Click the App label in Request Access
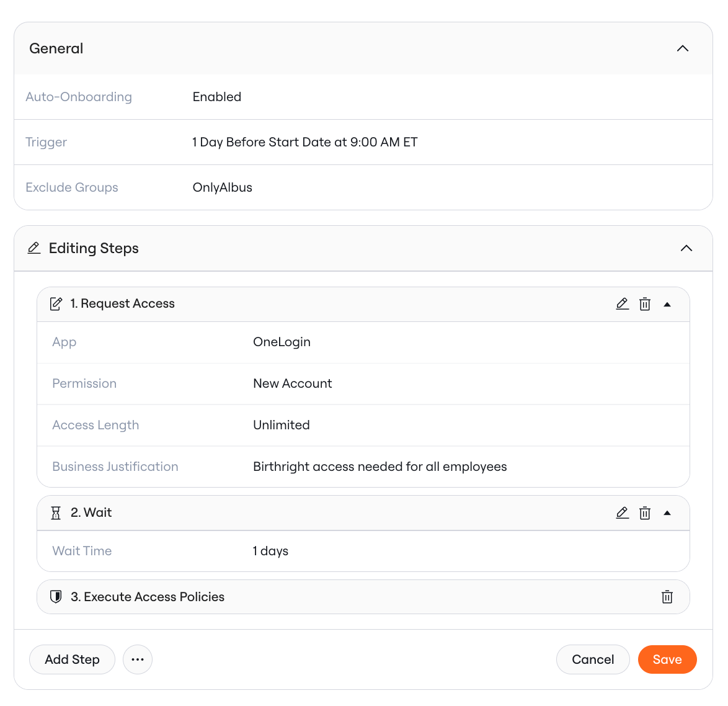Screen dimensions: 728x706 coord(64,342)
